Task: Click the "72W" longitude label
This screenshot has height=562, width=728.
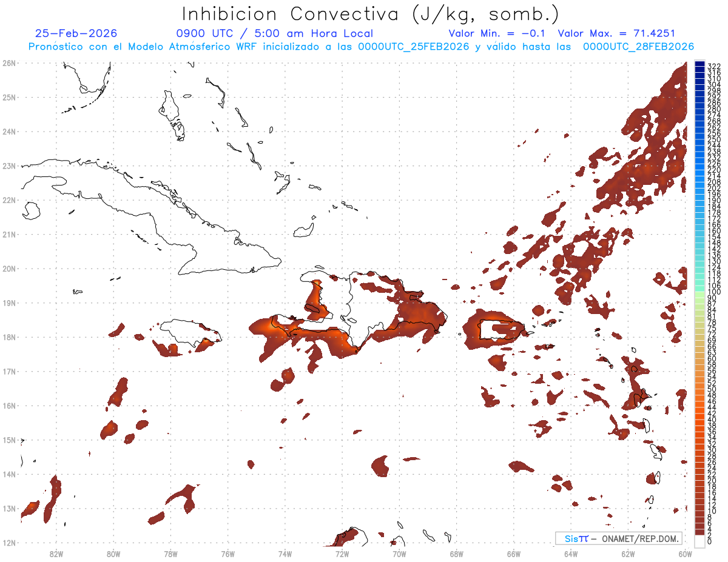Action: [x=342, y=554]
